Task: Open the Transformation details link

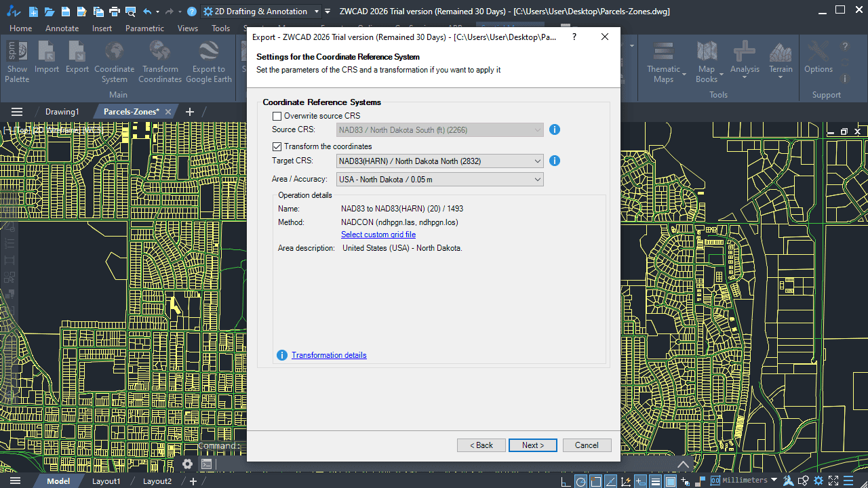Action: [x=329, y=355]
